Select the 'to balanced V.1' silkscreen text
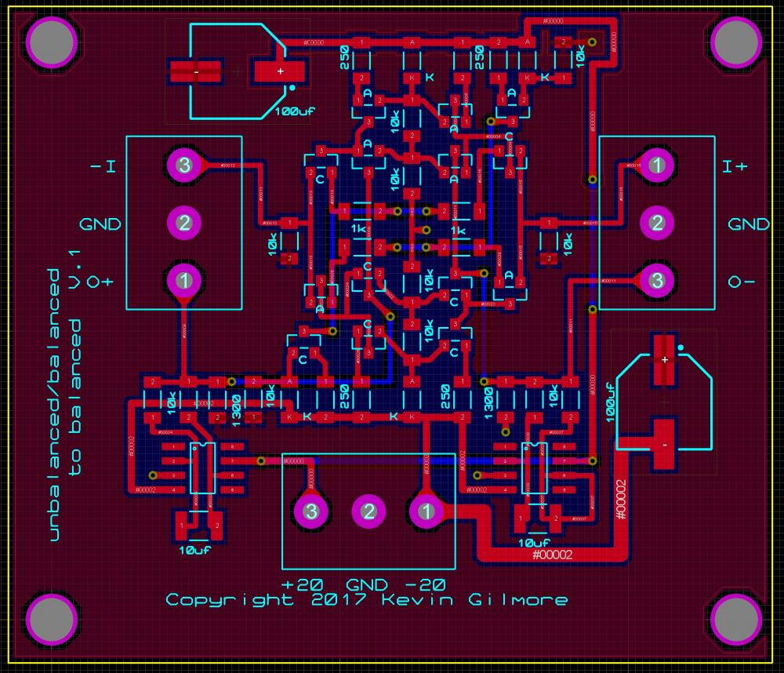The width and height of the screenshot is (784, 673). tap(74, 362)
